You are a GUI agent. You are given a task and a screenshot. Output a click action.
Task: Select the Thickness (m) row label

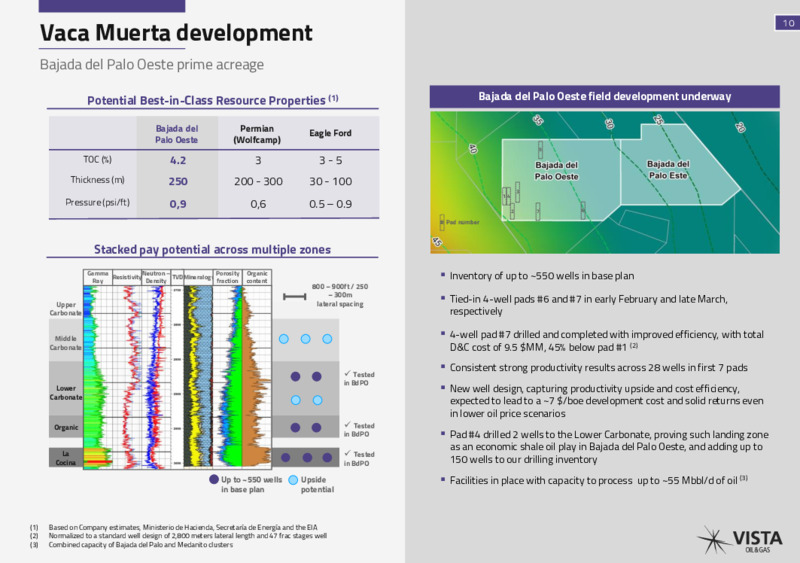(97, 180)
